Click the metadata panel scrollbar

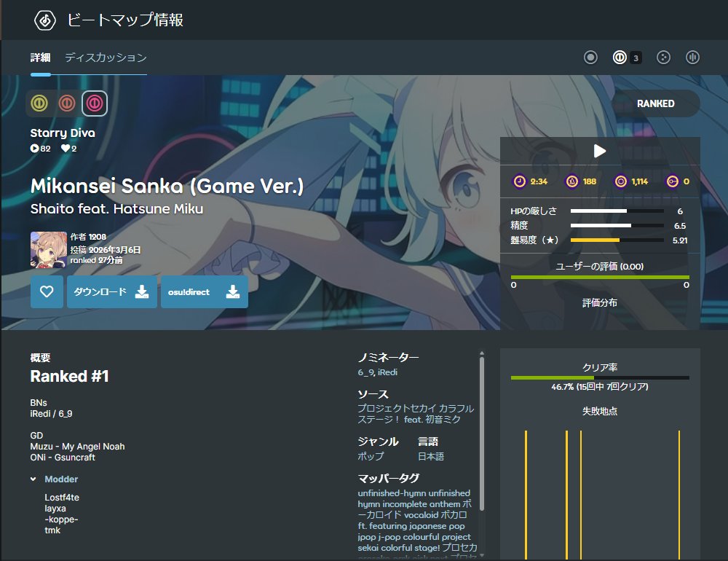click(481, 433)
